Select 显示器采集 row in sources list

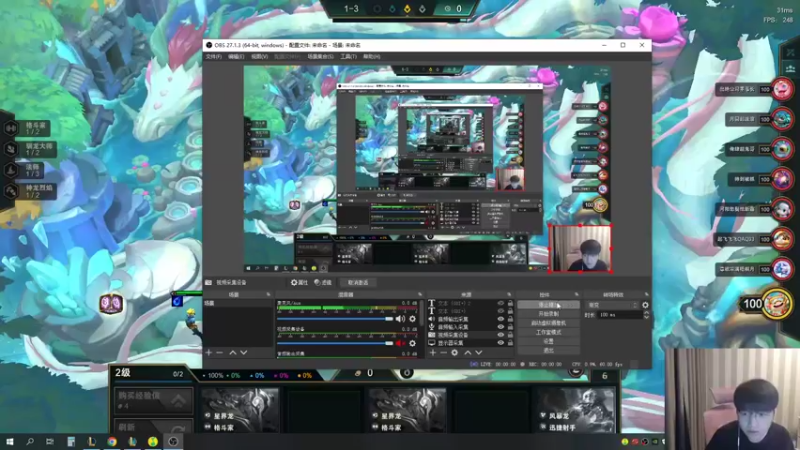pos(470,343)
